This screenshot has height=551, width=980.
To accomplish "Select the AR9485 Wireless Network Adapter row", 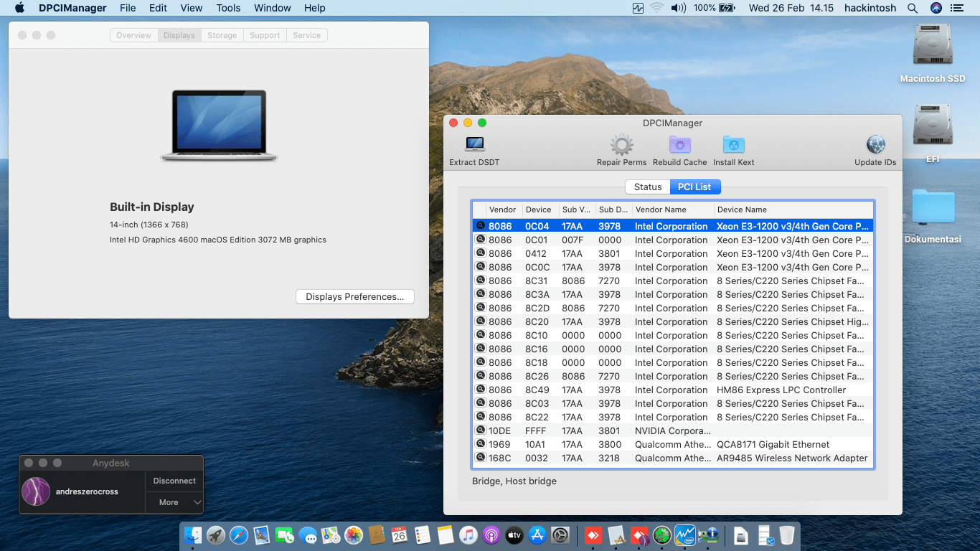I will tap(672, 458).
